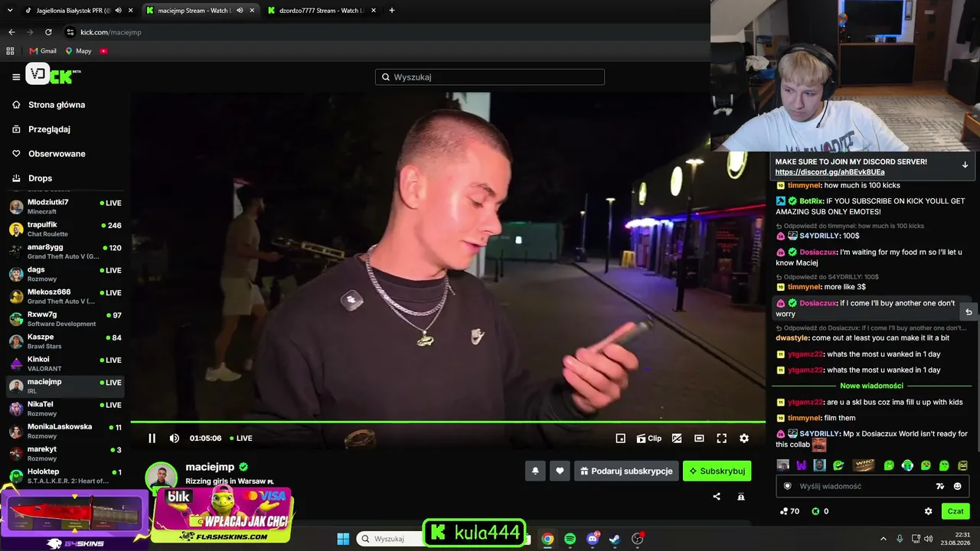Collapse pinned message with down arrow
The width and height of the screenshot is (980, 551).
[965, 165]
